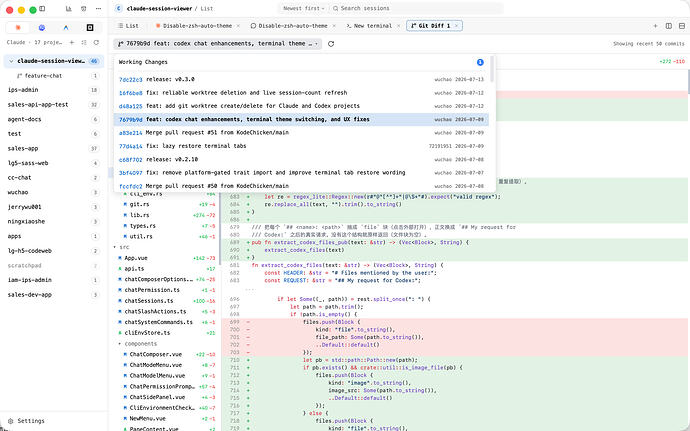Open the cc-chat project
Screen dimensions: 690x431
pos(54,177)
